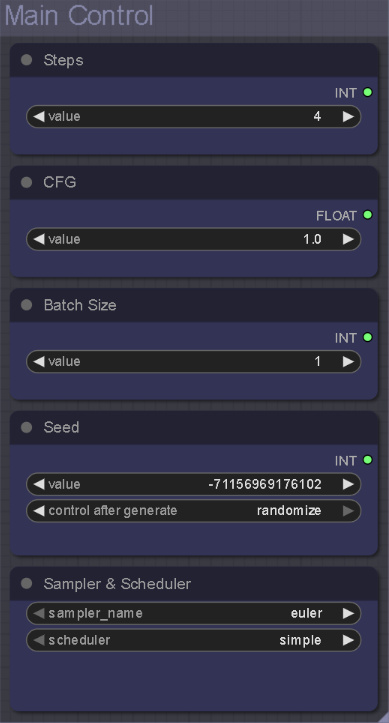This screenshot has height=723, width=389.
Task: Open the sampler_name euler dropdown
Action: pos(194,613)
